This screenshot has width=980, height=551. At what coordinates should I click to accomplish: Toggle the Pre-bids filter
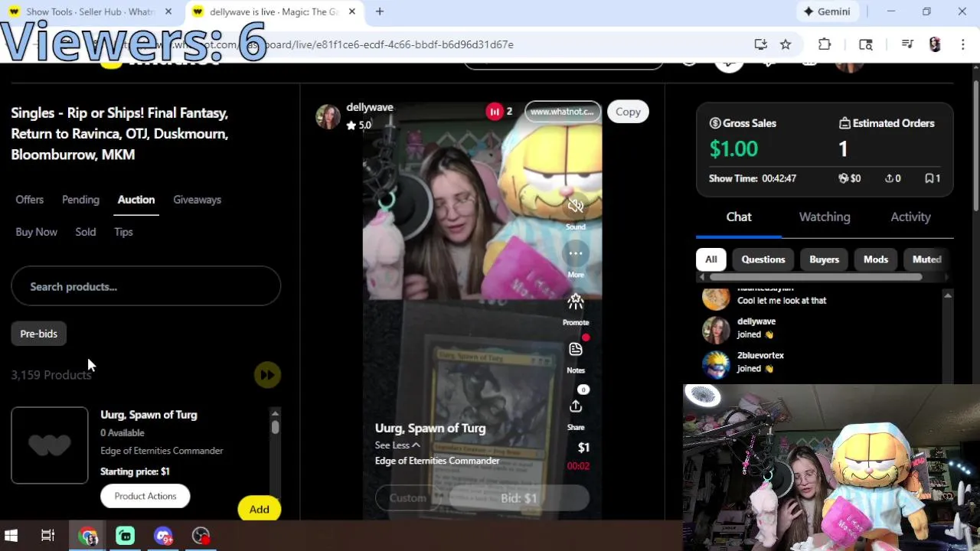tap(39, 334)
